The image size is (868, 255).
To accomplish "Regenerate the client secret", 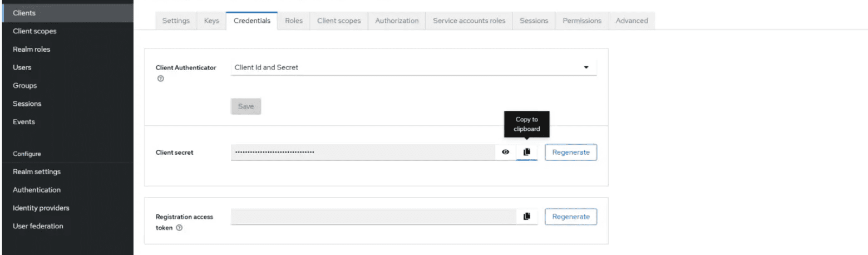I will [571, 153].
